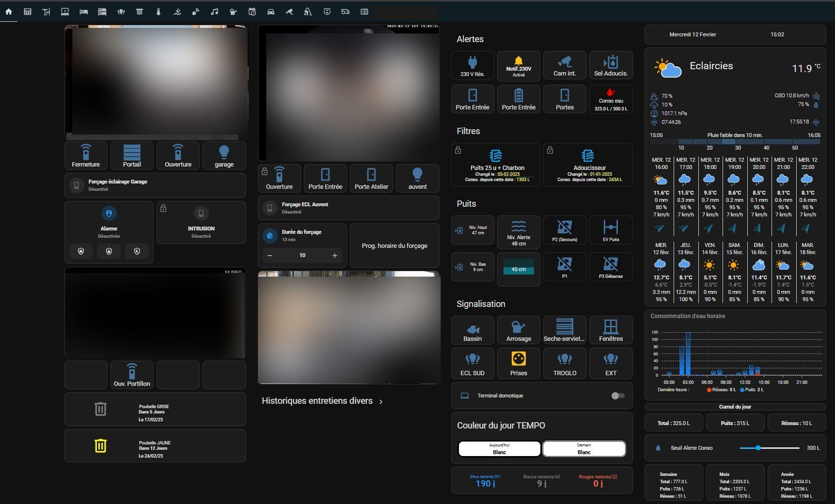This screenshot has width=835, height=504.
Task: Open the single bed bedroom tab
Action: (x=83, y=12)
